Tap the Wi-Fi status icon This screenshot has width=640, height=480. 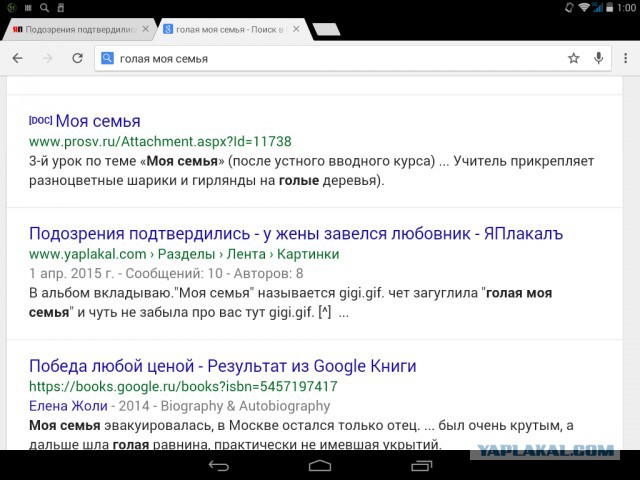(x=584, y=7)
